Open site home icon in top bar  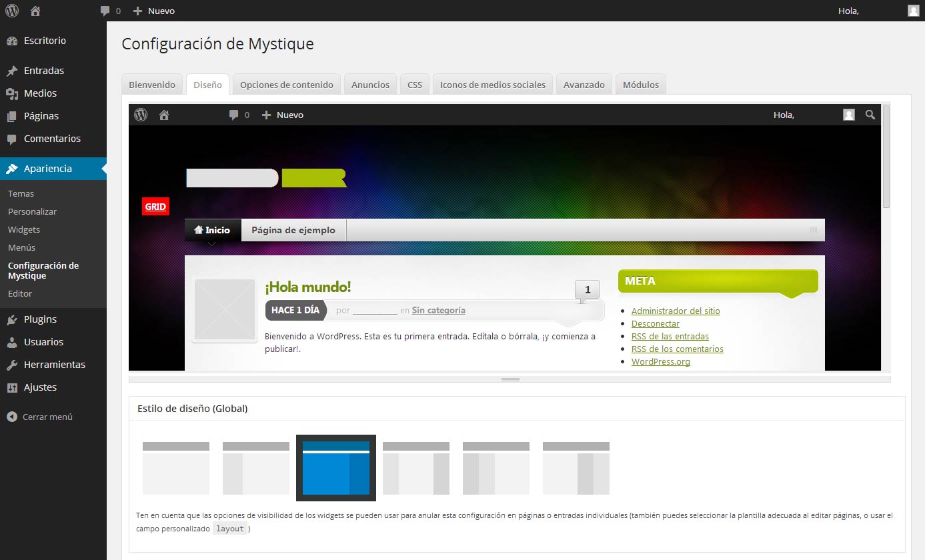click(x=35, y=11)
